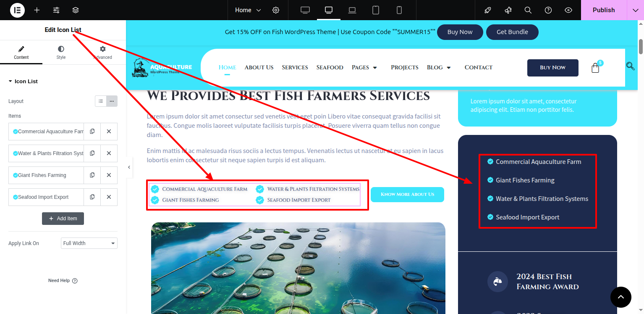This screenshot has width=644, height=314.
Task: Click the Elementor logo icon
Action: point(17,10)
